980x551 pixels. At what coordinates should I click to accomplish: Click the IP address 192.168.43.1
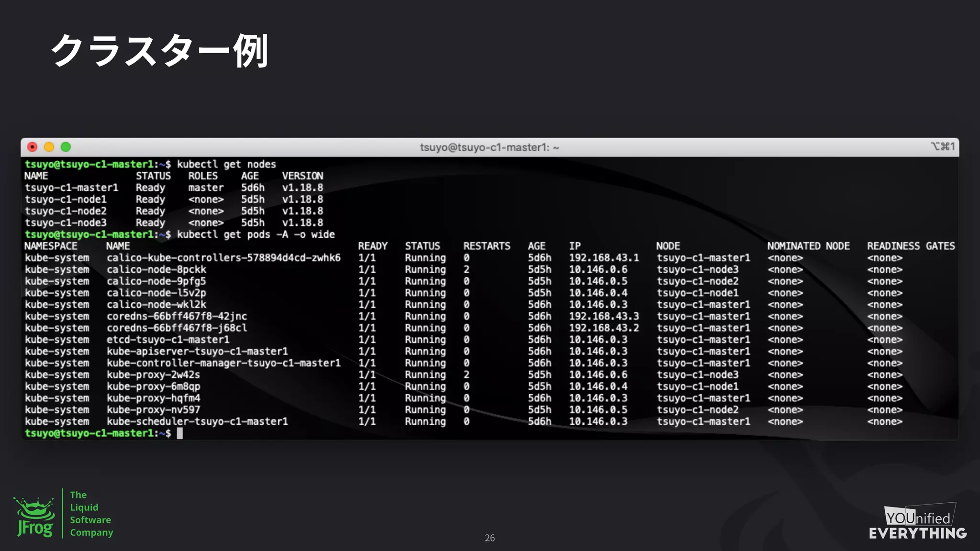(603, 258)
